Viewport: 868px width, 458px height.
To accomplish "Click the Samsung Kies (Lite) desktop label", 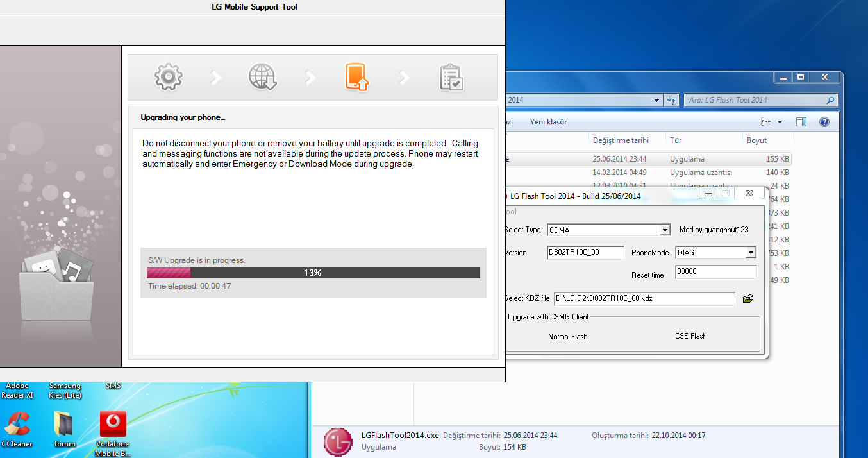I will coord(65,391).
